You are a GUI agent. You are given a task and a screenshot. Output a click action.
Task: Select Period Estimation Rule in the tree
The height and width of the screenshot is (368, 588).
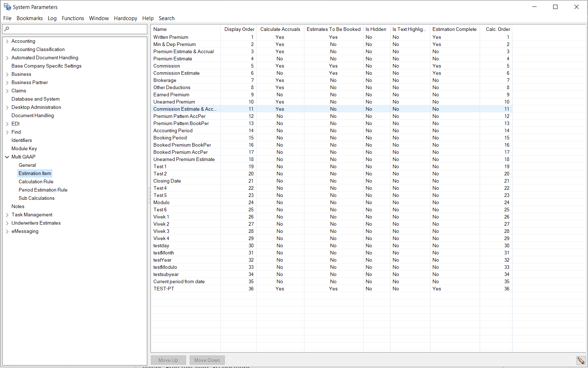(43, 190)
